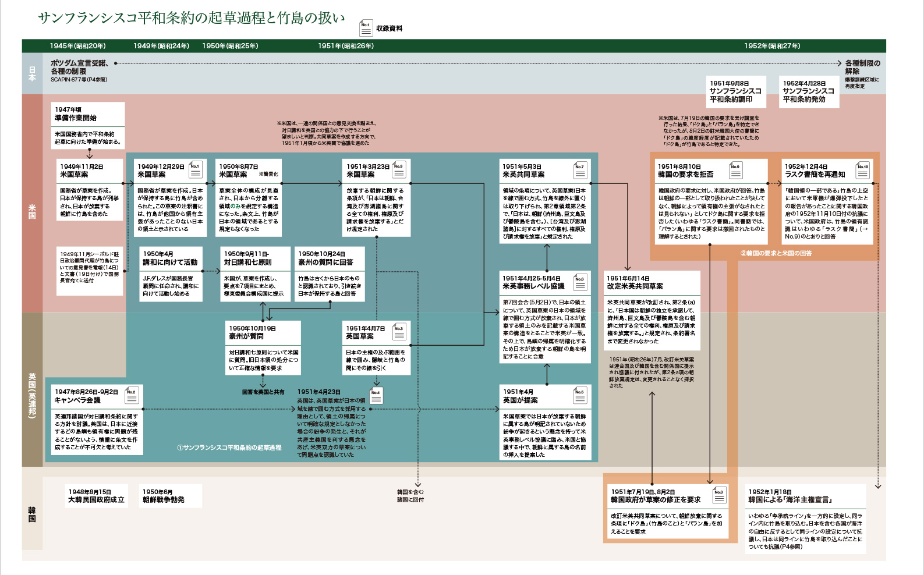
Task: Select the 日本 row label
Action: (33, 74)
